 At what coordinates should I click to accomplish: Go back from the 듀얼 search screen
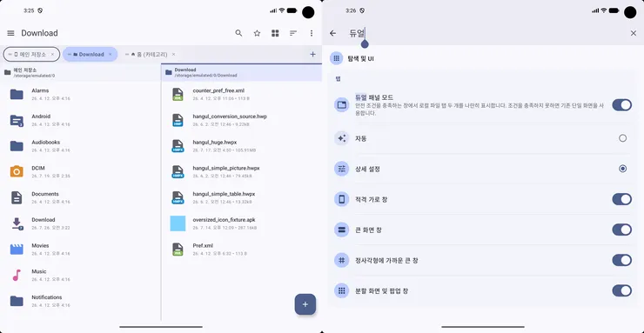[332, 33]
